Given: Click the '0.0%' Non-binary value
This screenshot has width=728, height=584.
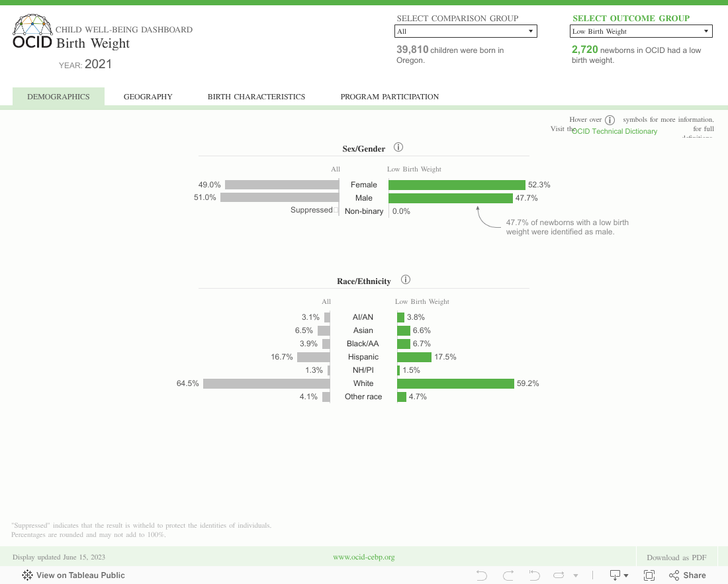Looking at the screenshot, I should (401, 211).
